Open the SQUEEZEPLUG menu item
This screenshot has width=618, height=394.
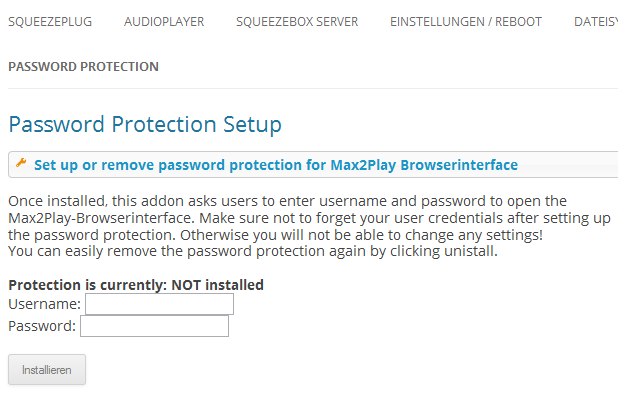point(50,22)
